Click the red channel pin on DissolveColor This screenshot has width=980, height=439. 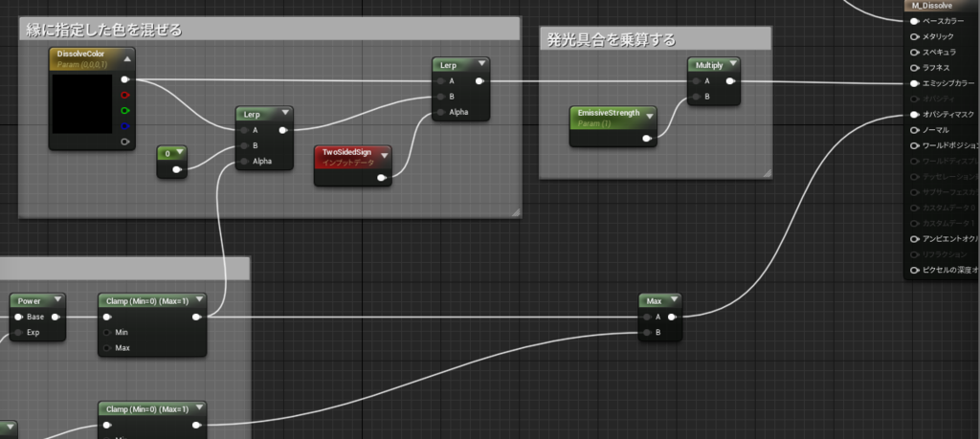125,95
